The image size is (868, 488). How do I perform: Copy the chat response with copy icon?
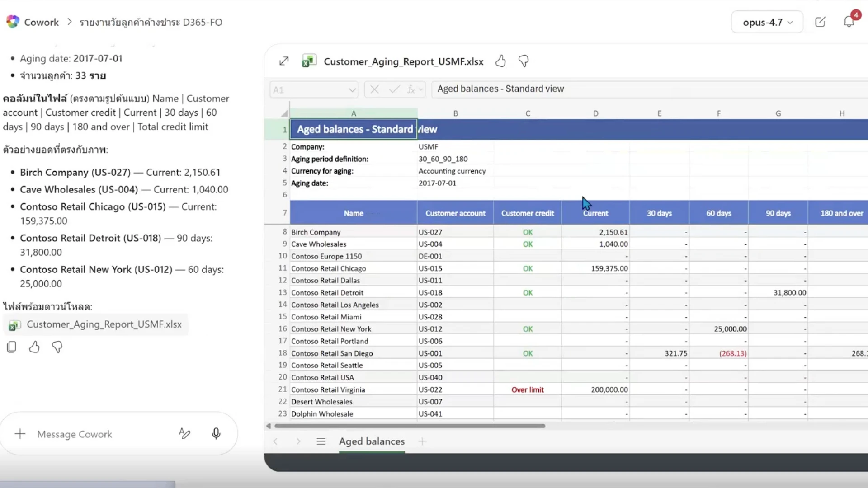12,347
